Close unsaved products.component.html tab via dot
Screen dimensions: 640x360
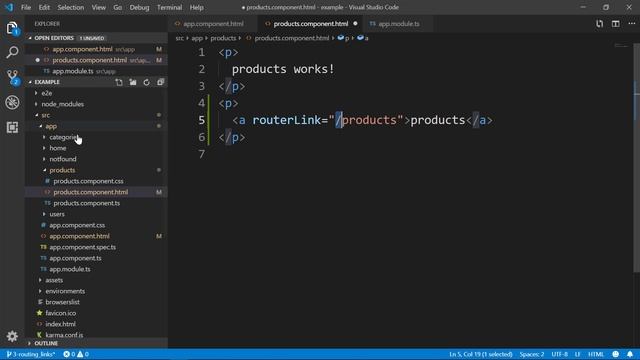(x=355, y=24)
